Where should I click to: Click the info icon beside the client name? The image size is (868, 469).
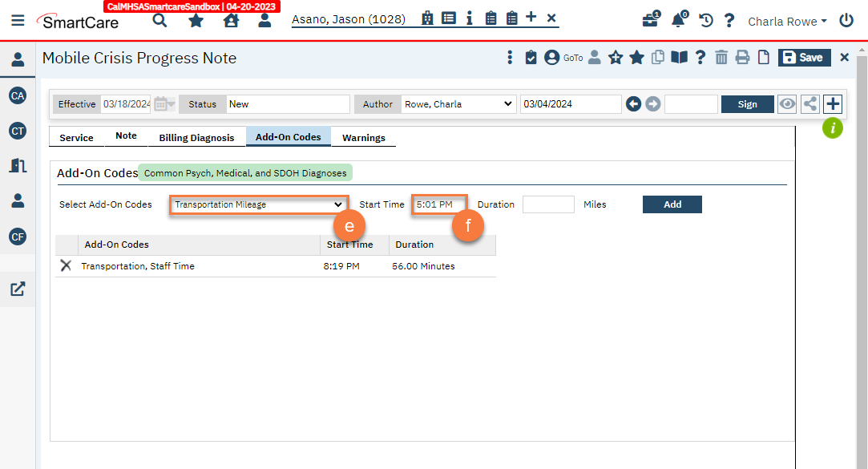470,18
